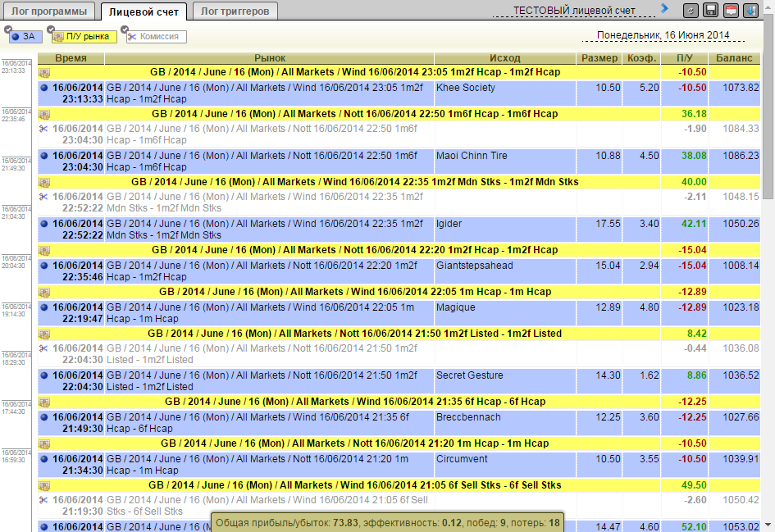Click the 38.08 profit value
Image resolution: width=775 pixels, height=532 pixels.
[x=694, y=156]
